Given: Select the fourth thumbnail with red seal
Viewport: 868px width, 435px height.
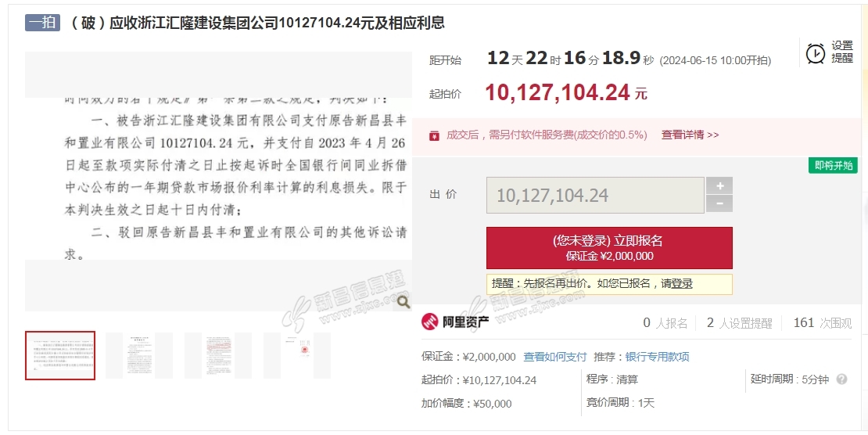Looking at the screenshot, I should [x=297, y=356].
